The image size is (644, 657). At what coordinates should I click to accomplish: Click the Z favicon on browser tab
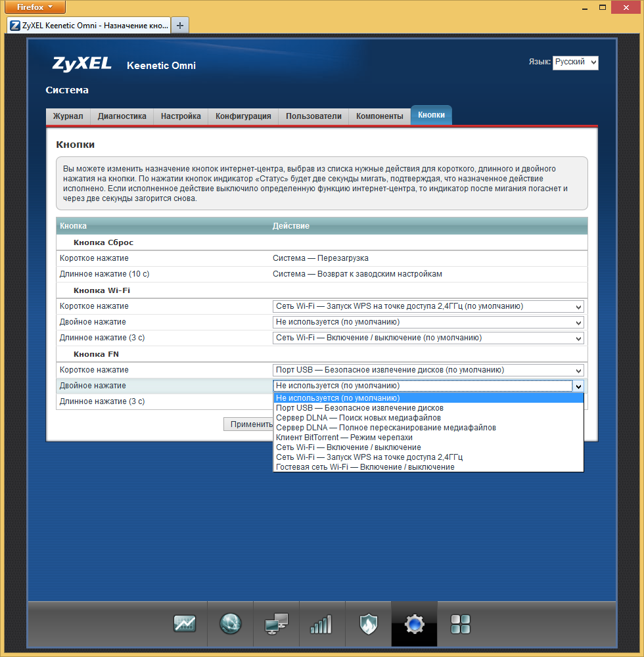15,26
